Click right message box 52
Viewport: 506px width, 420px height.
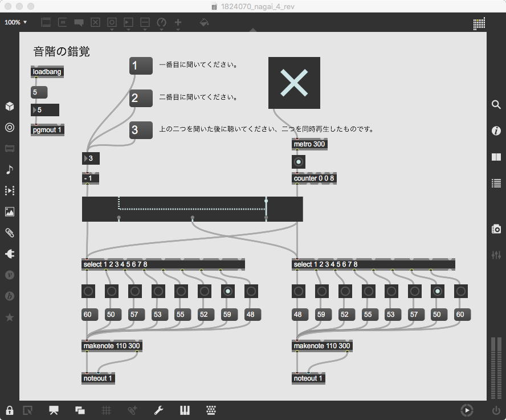click(x=346, y=314)
